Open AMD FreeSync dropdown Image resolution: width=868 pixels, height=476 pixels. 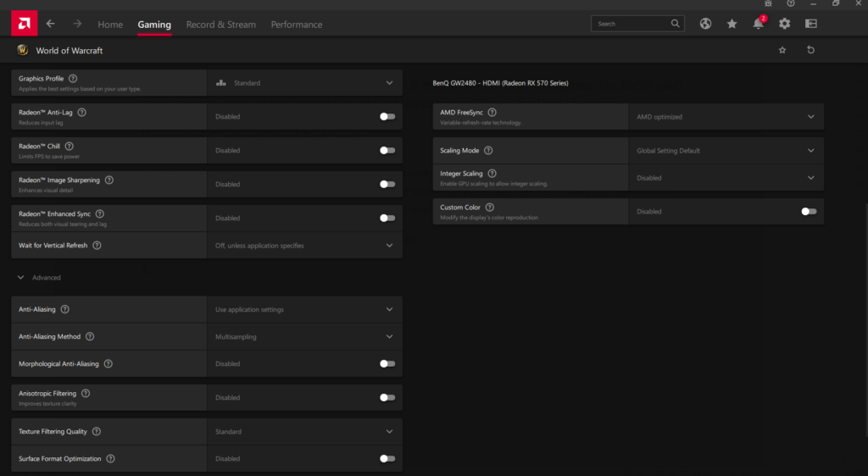726,117
